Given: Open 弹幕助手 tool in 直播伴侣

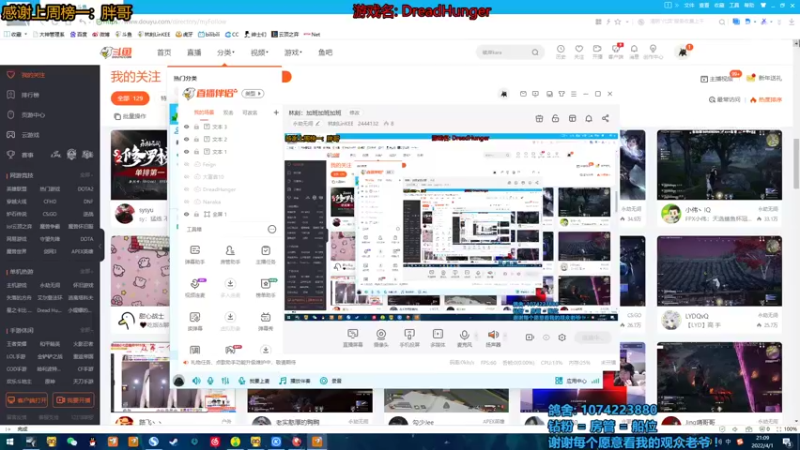Looking at the screenshot, I should pyautogui.click(x=195, y=255).
